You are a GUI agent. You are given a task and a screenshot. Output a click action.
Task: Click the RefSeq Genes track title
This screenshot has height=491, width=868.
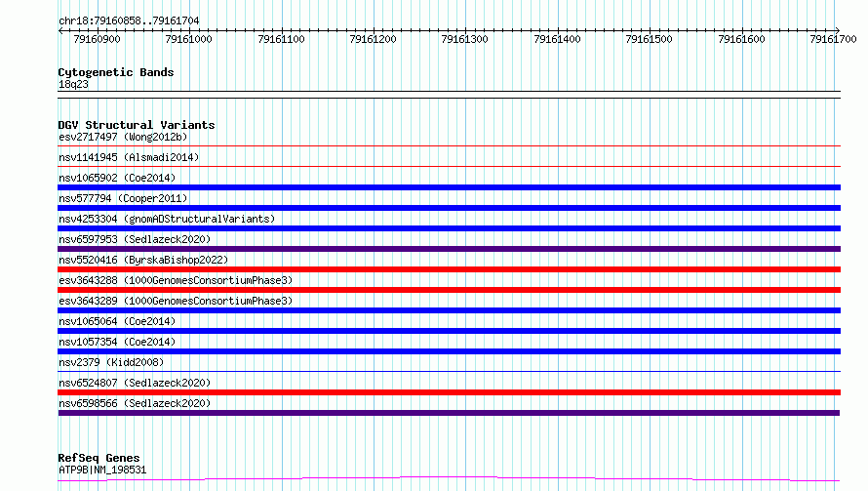click(99, 458)
